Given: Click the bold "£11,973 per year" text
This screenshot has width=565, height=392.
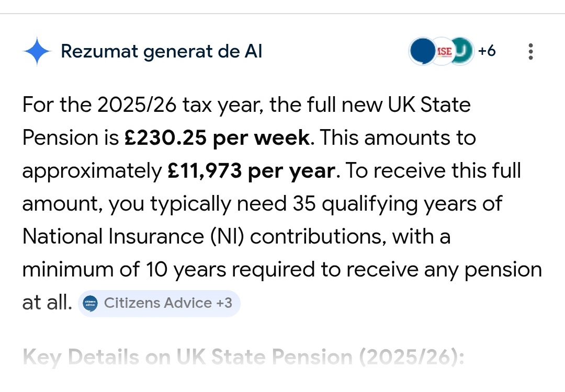Looking at the screenshot, I should (x=250, y=171).
